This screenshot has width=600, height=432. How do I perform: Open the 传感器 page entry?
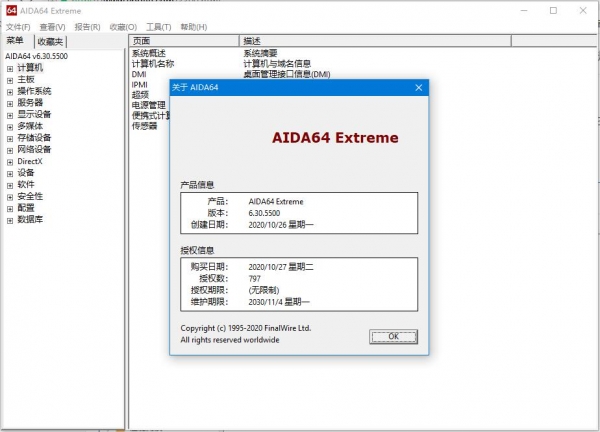coord(144,126)
